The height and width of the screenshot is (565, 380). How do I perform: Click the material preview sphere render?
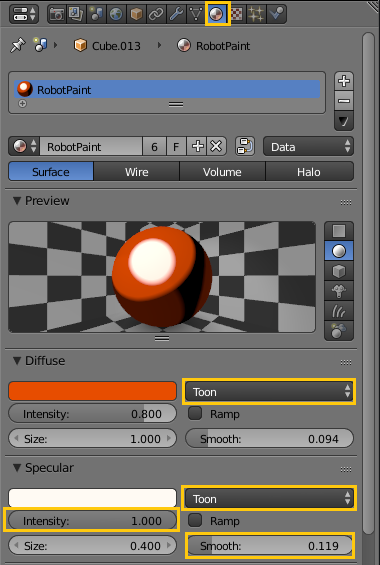(162, 277)
